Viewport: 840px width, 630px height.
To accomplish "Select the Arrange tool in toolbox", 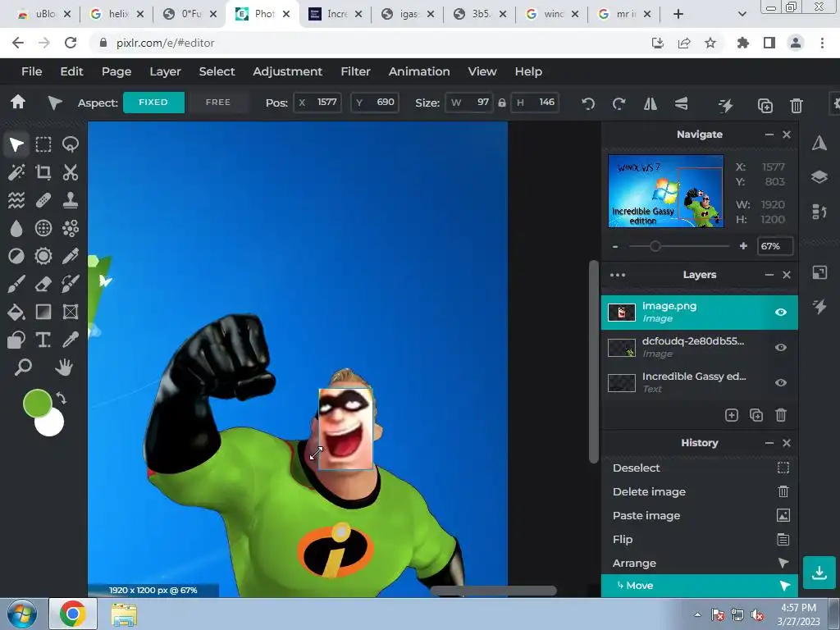I will pos(16,144).
